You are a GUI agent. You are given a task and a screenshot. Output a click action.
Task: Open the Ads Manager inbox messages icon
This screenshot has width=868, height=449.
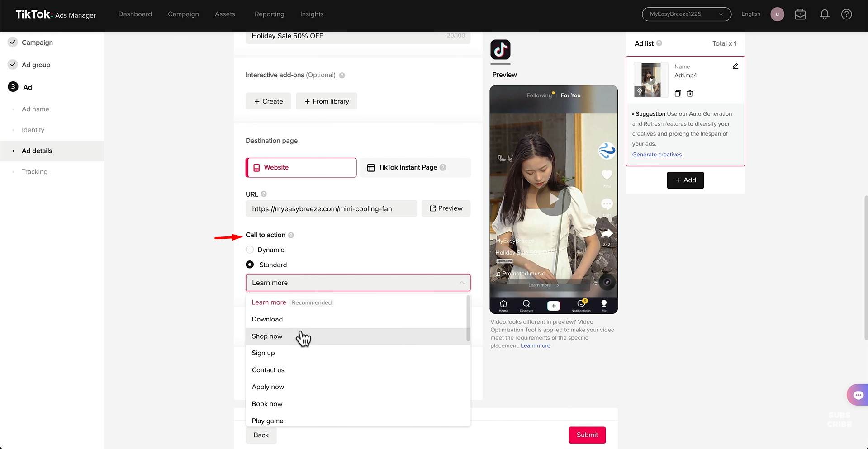pyautogui.click(x=800, y=14)
